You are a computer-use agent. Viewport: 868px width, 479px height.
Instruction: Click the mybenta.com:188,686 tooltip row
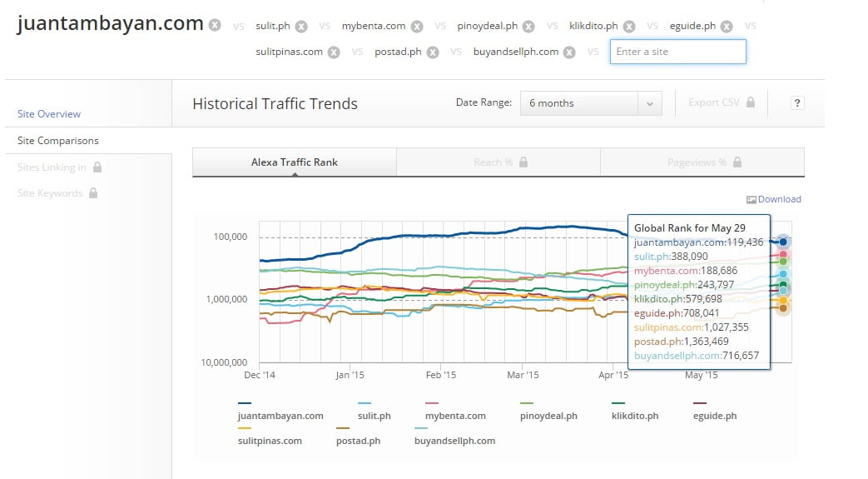pyautogui.click(x=686, y=271)
